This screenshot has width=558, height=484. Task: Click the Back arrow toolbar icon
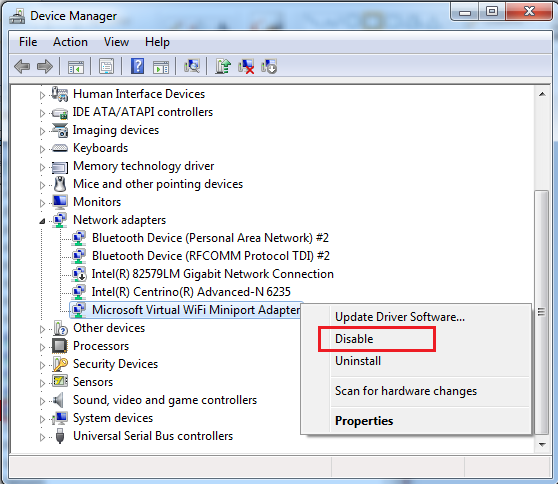click(x=22, y=67)
